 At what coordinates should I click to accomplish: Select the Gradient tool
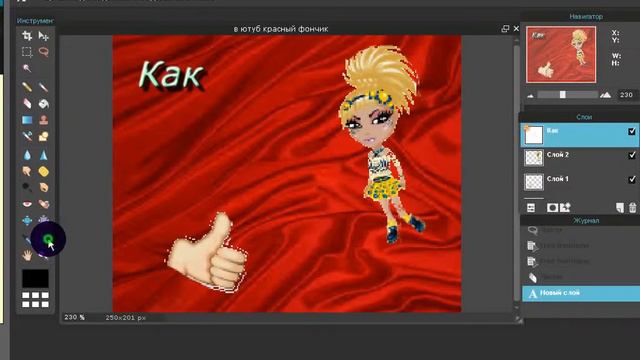[x=27, y=120]
